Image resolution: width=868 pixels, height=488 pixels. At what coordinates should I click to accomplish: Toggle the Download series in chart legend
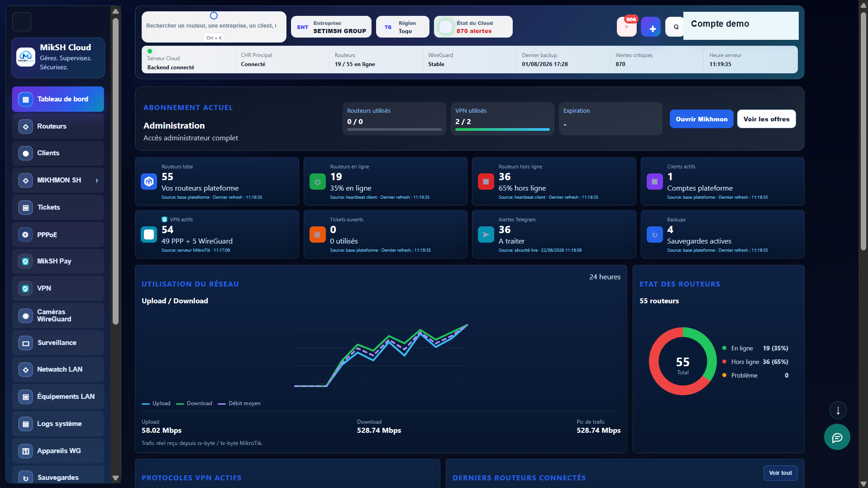194,403
